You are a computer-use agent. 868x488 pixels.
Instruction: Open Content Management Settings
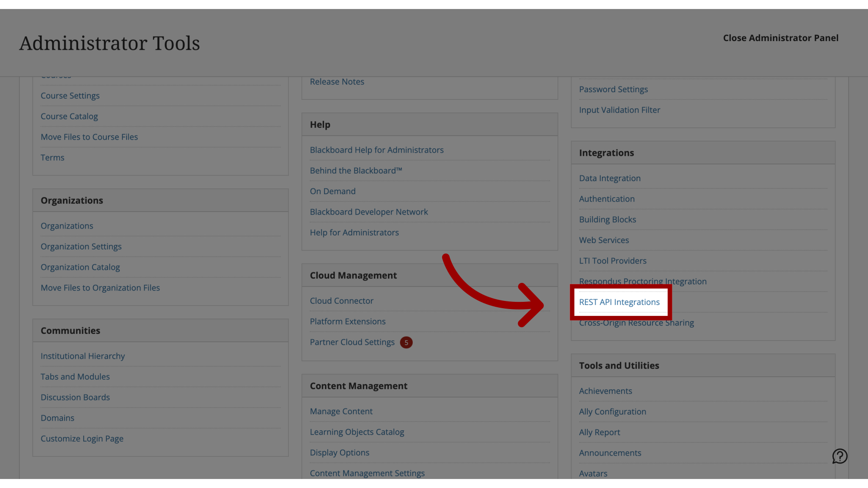tap(367, 473)
